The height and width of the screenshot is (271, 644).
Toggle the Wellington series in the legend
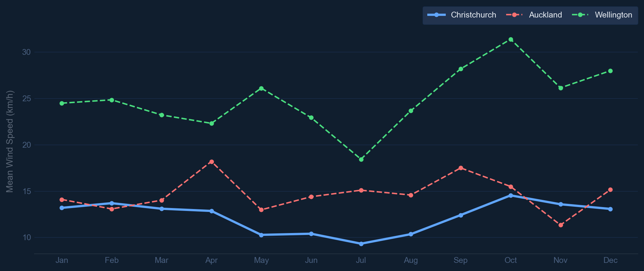602,15
